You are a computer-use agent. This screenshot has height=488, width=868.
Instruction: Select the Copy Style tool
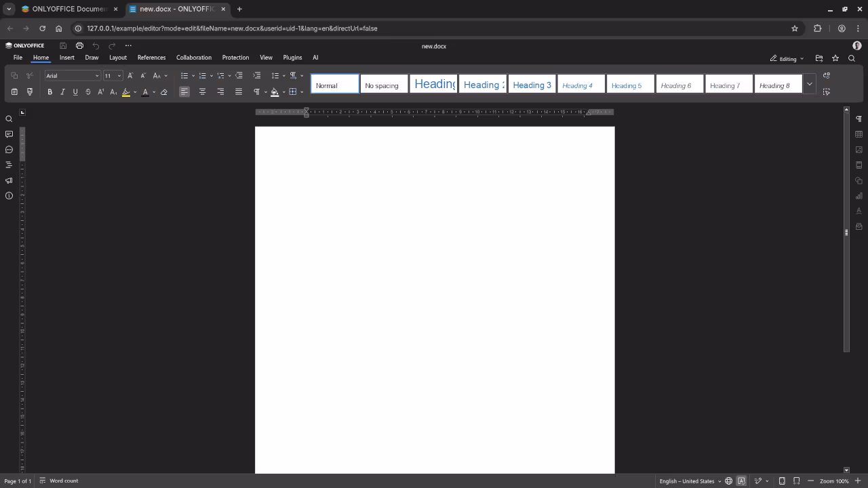[30, 91]
